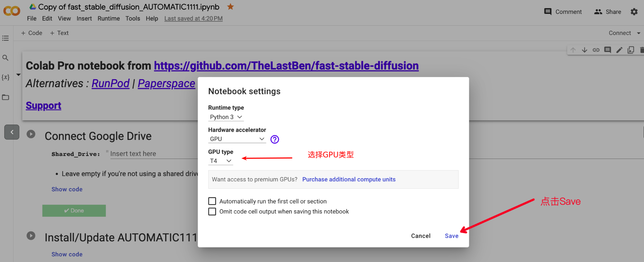Run the Connect Google Drive cell

tap(31, 134)
